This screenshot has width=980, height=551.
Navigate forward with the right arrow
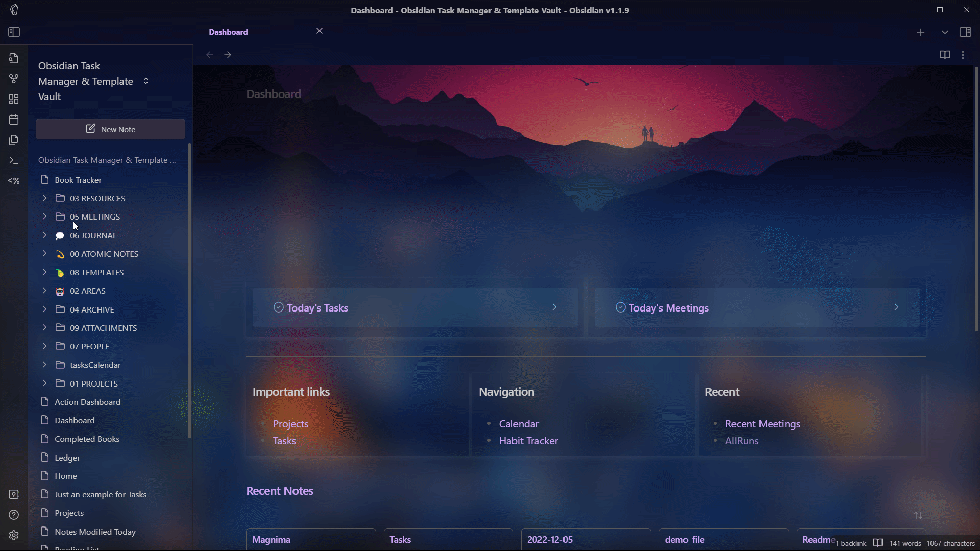pos(228,55)
